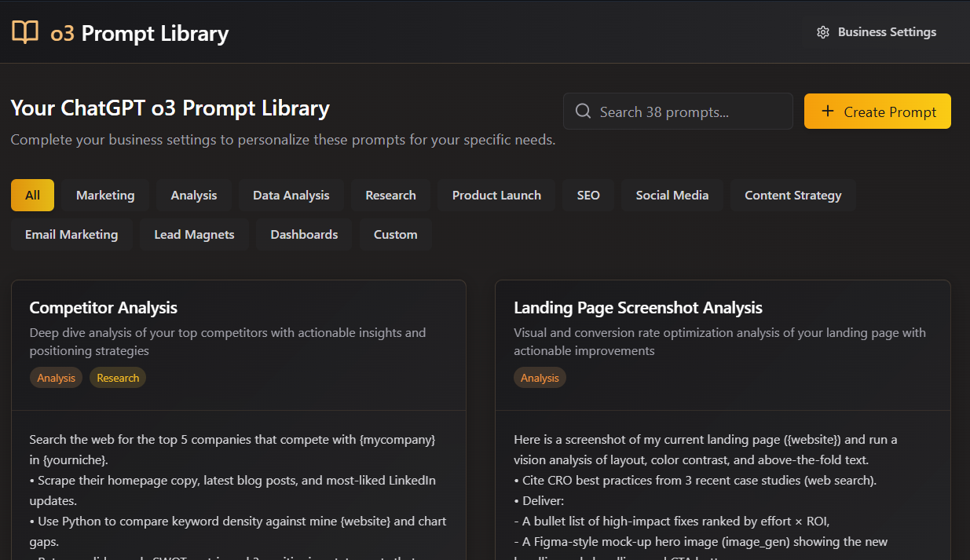This screenshot has height=560, width=970.
Task: Click the plus icon on Create Prompt
Action: (827, 112)
